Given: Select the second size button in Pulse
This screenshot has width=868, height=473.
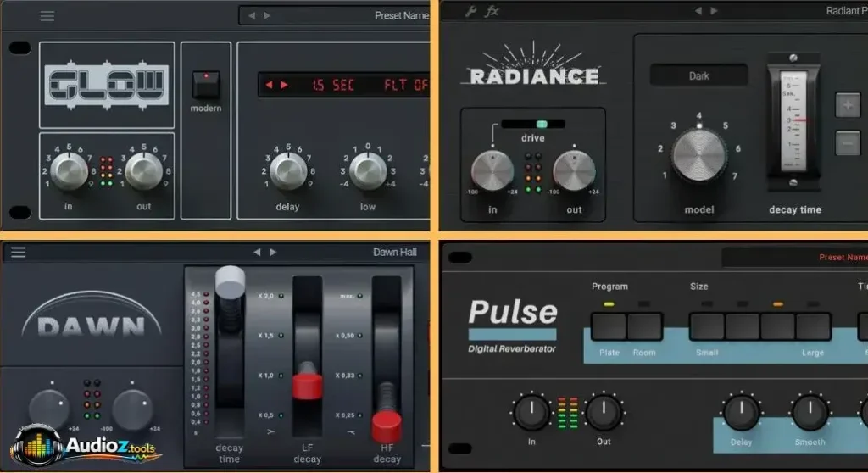Looking at the screenshot, I should point(743,326).
